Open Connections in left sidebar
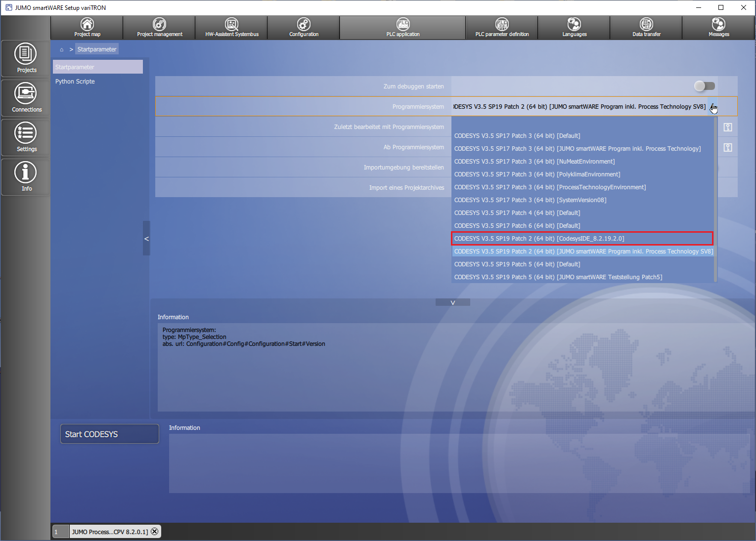 coord(26,97)
